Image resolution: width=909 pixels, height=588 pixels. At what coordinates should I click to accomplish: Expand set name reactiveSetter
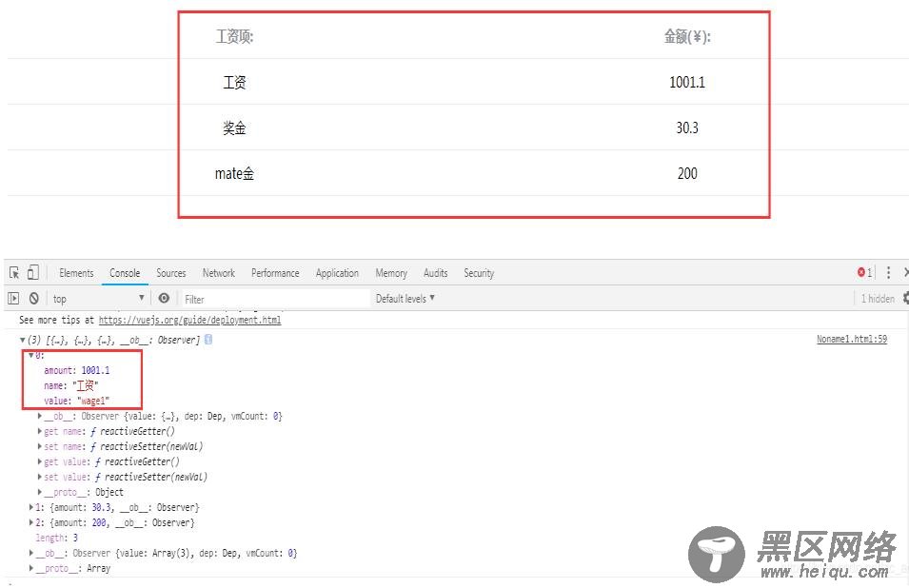tap(39, 446)
